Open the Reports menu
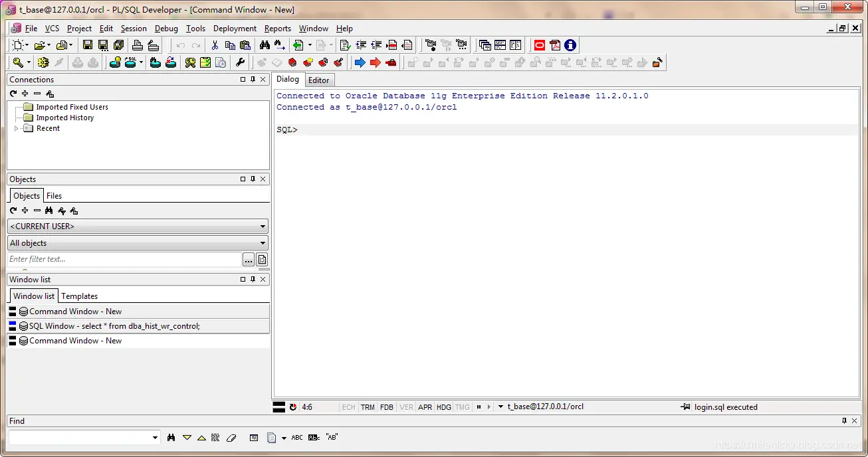868x457 pixels. [278, 29]
